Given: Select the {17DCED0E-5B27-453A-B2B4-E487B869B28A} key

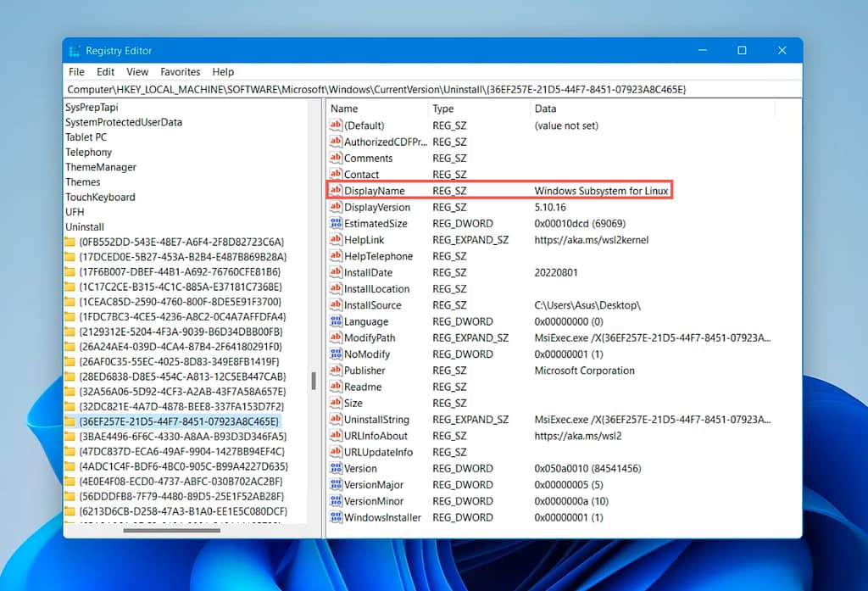Looking at the screenshot, I should pyautogui.click(x=183, y=257).
